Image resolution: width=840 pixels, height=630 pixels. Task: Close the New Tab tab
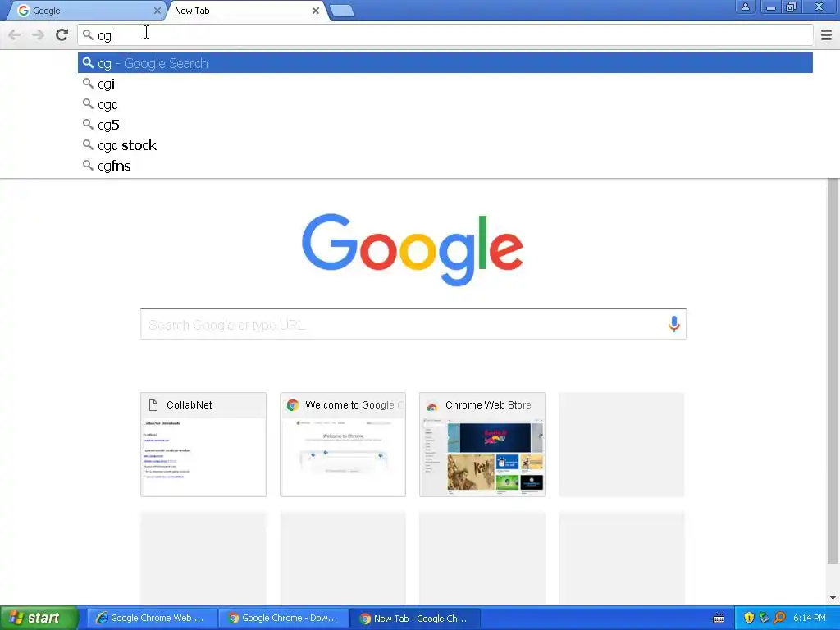tap(316, 11)
